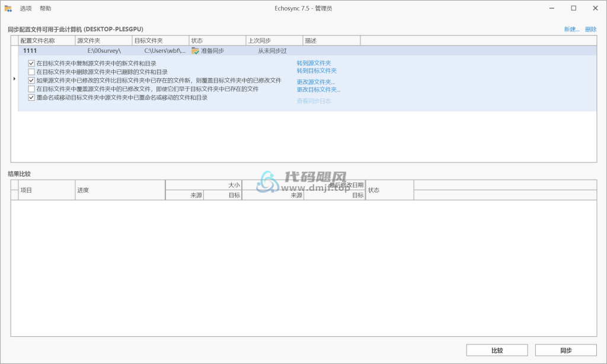This screenshot has height=364, width=607.
Task: Click the 删除 link to remove the profile
Action: click(x=591, y=30)
